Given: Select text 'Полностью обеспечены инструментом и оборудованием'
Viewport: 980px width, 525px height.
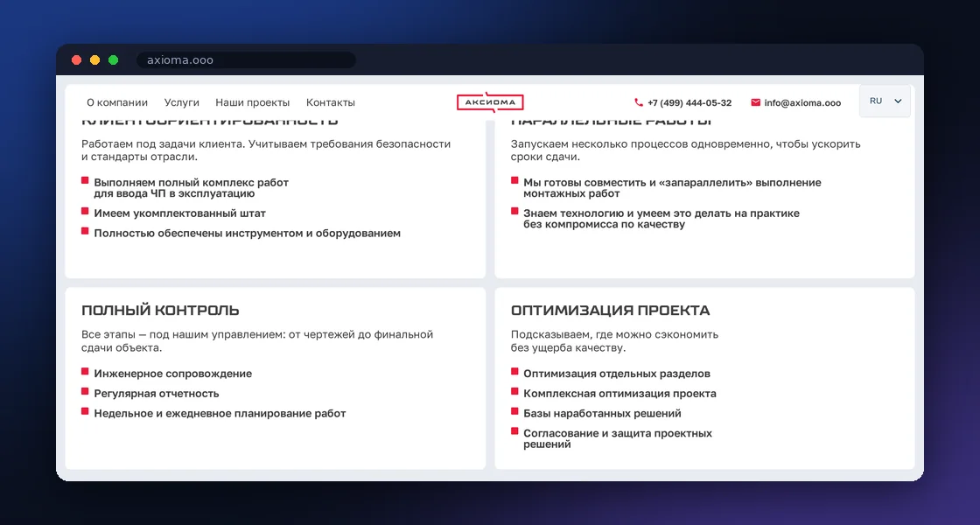Looking at the screenshot, I should pyautogui.click(x=248, y=234).
